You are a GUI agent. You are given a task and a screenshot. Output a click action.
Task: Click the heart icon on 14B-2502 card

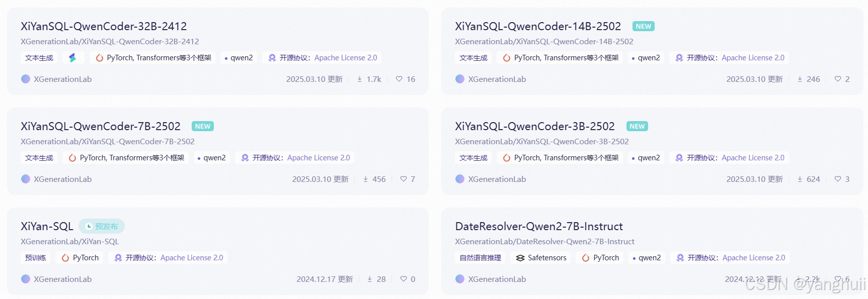[x=838, y=79]
